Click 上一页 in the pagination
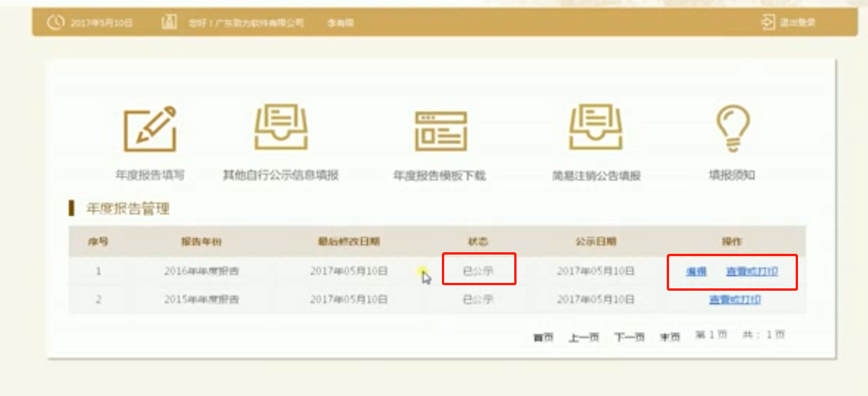This screenshot has width=868, height=396. pyautogui.click(x=583, y=337)
